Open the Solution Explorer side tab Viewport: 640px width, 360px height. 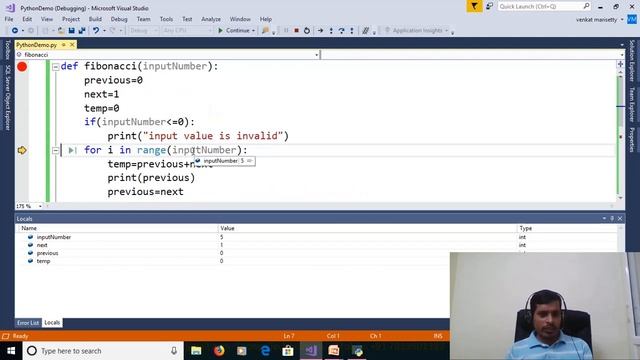coord(632,60)
